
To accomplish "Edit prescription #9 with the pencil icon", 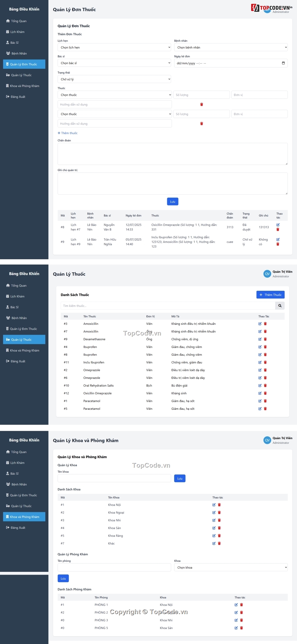I will (x=278, y=240).
